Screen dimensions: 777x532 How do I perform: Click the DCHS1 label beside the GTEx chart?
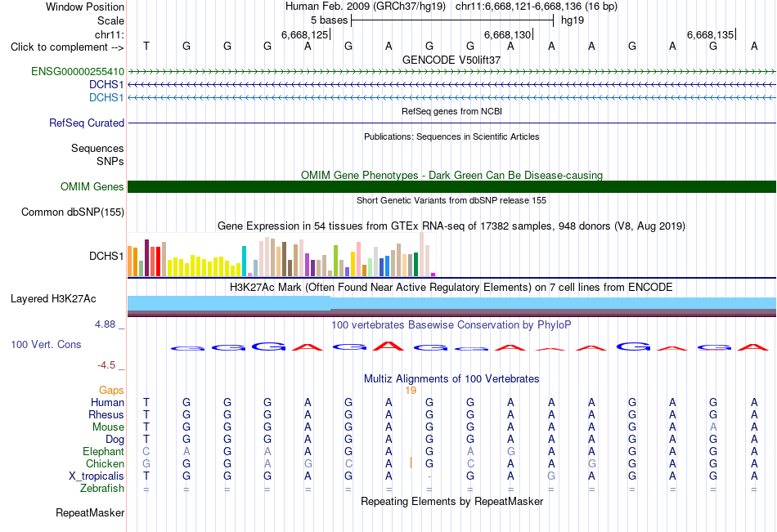point(106,256)
